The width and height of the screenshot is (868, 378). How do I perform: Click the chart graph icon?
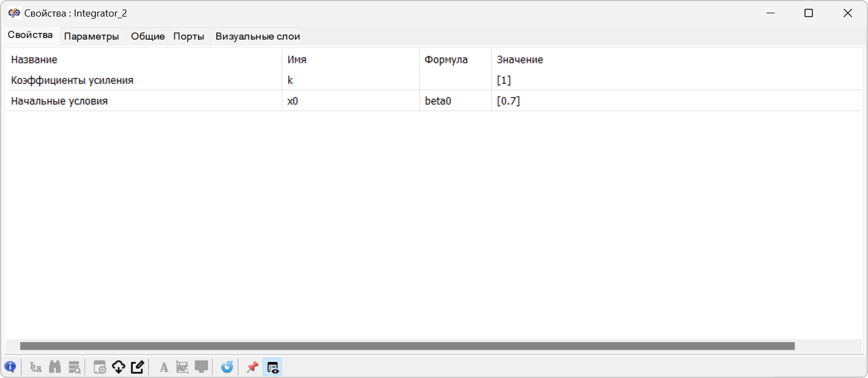[x=182, y=367]
